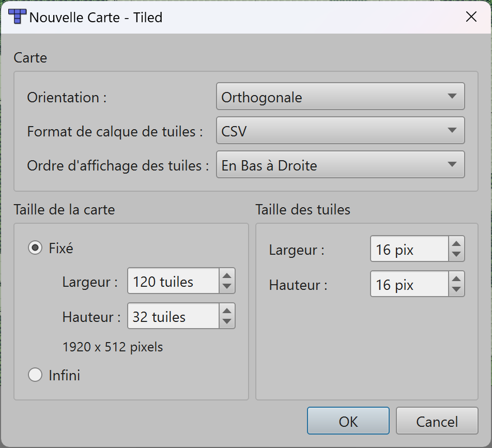492x448 pixels.
Task: Decrease map Largeur tuiles with down arrow
Action: coord(226,287)
